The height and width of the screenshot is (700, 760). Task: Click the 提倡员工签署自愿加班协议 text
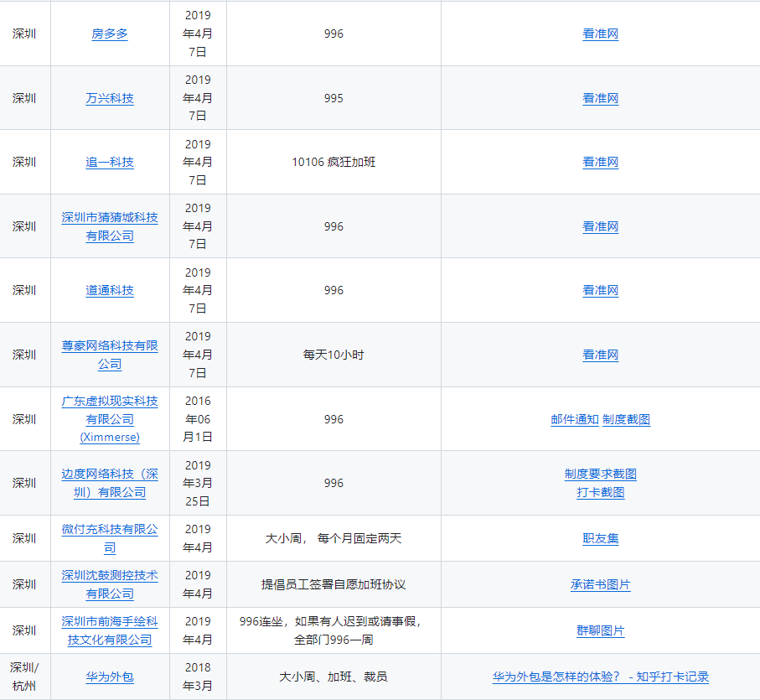coord(333,584)
